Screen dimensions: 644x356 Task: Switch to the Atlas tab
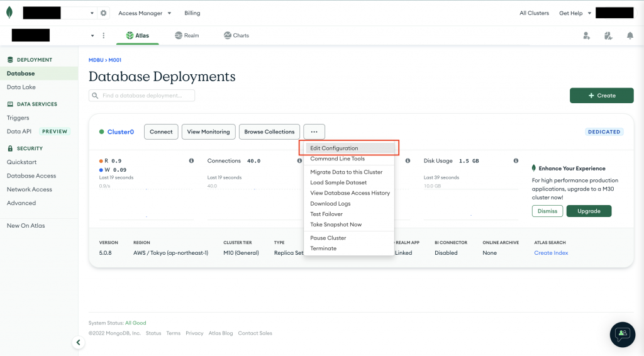tap(138, 36)
